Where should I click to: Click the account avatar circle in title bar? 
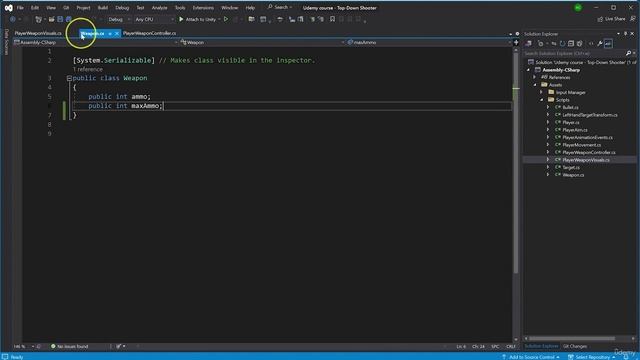click(x=578, y=8)
